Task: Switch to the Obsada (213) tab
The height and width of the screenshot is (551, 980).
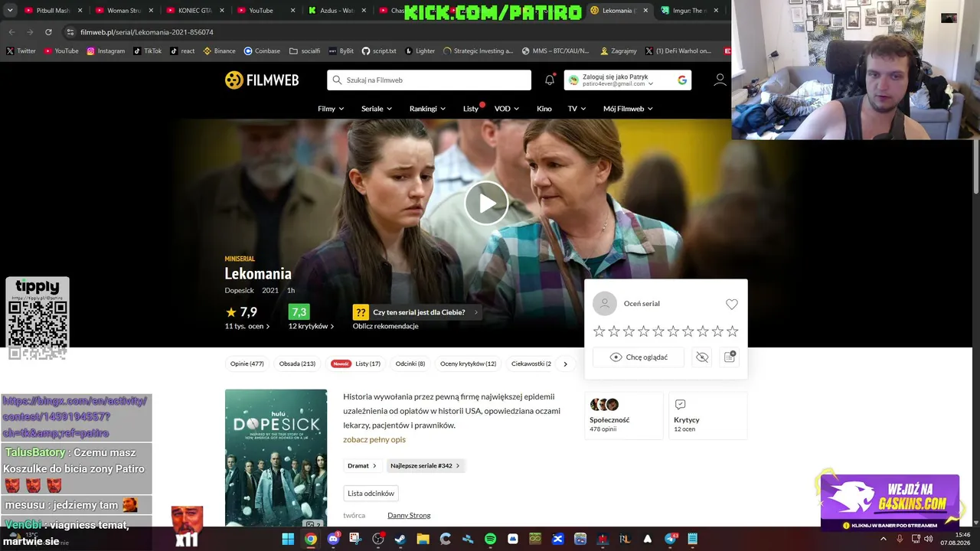Action: [x=297, y=364]
